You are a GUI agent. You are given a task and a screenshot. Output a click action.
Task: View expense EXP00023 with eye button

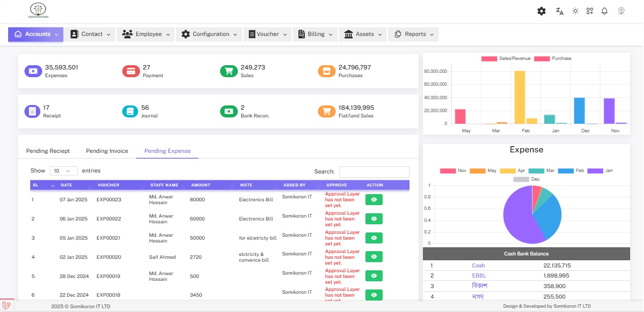(x=374, y=200)
